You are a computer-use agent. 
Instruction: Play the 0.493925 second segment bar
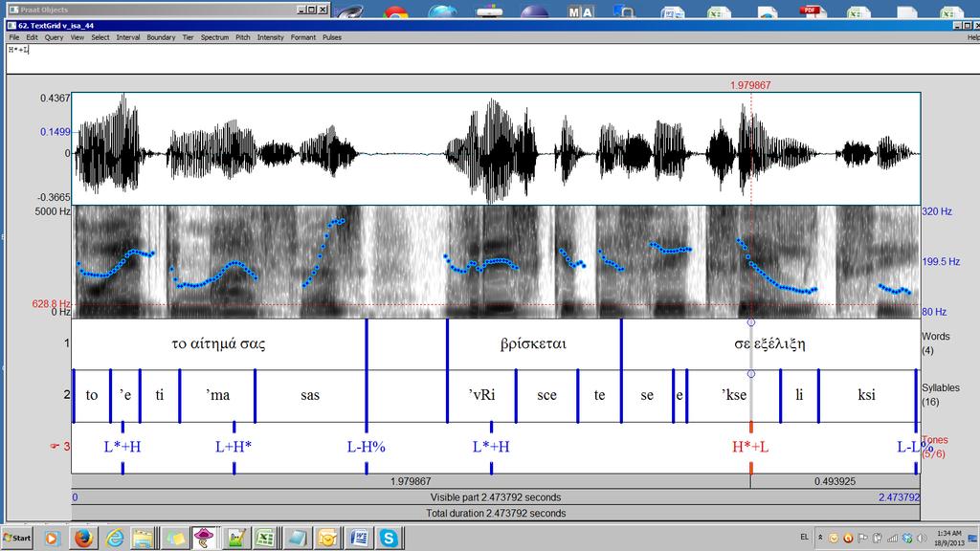[835, 481]
